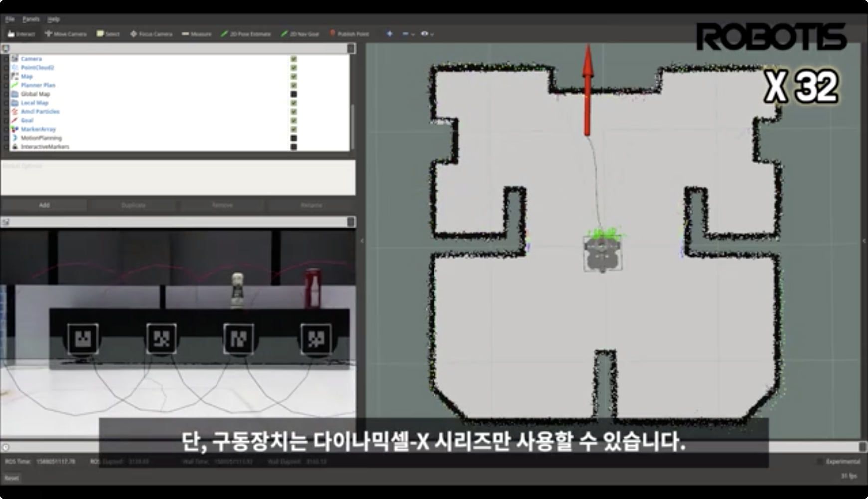Close the Displays panel

pos(351,48)
